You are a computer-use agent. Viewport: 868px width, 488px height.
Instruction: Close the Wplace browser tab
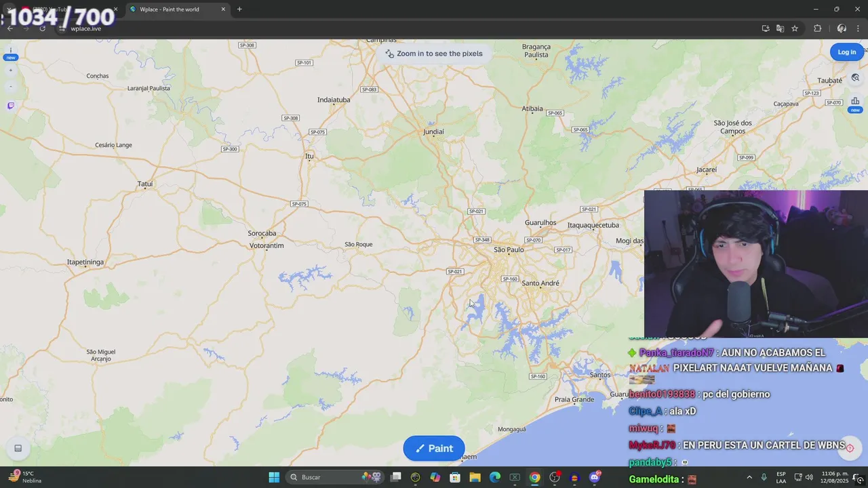coord(223,9)
